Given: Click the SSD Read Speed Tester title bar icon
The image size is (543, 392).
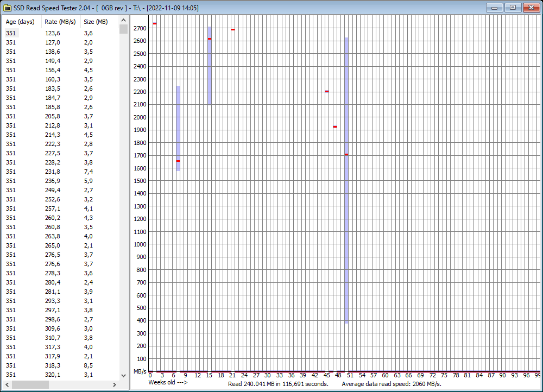Looking at the screenshot, I should pyautogui.click(x=7, y=8).
